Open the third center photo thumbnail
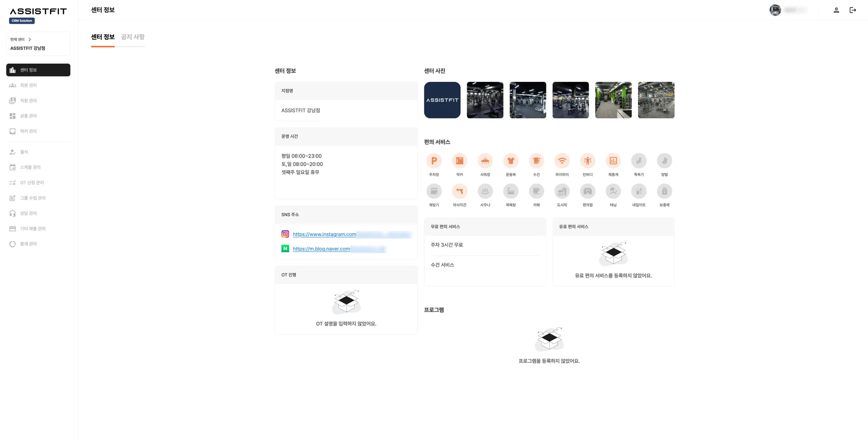The width and height of the screenshot is (868, 446). coord(528,100)
